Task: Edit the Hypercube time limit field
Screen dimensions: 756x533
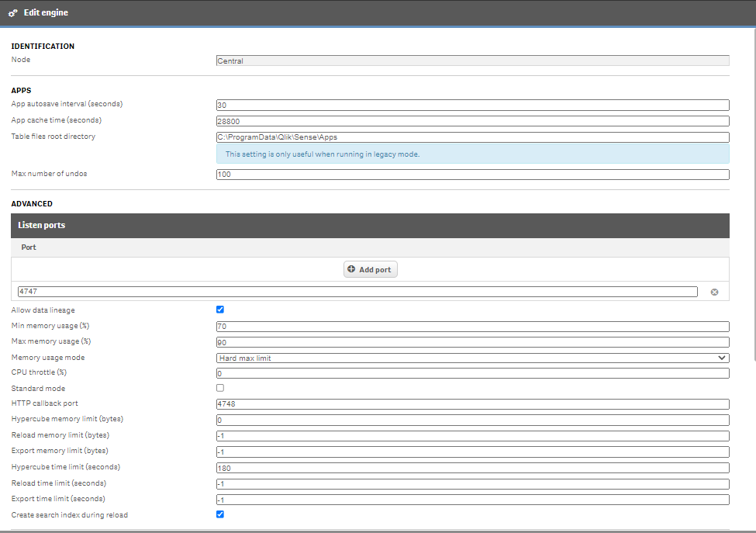Action: [x=472, y=468]
